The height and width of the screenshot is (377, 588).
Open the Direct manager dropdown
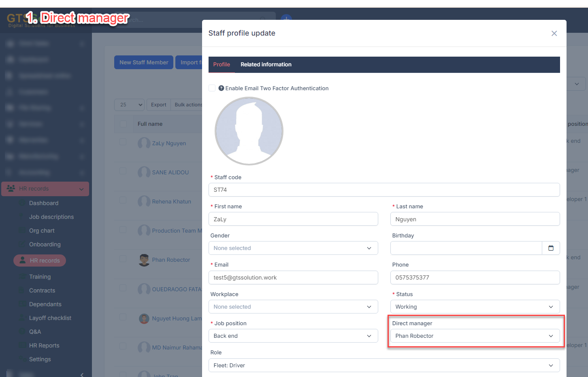475,336
